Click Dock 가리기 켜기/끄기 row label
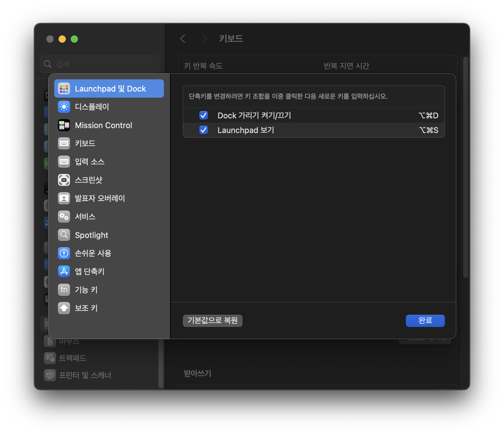 [254, 115]
